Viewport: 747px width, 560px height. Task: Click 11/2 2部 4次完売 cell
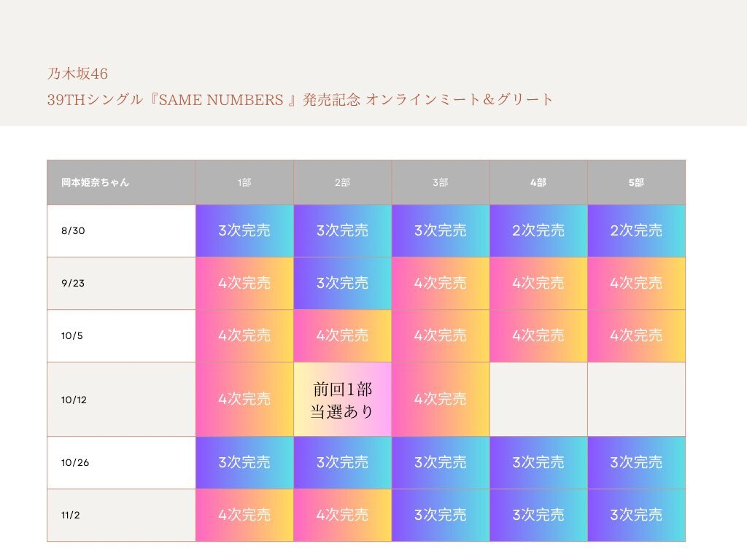343,516
